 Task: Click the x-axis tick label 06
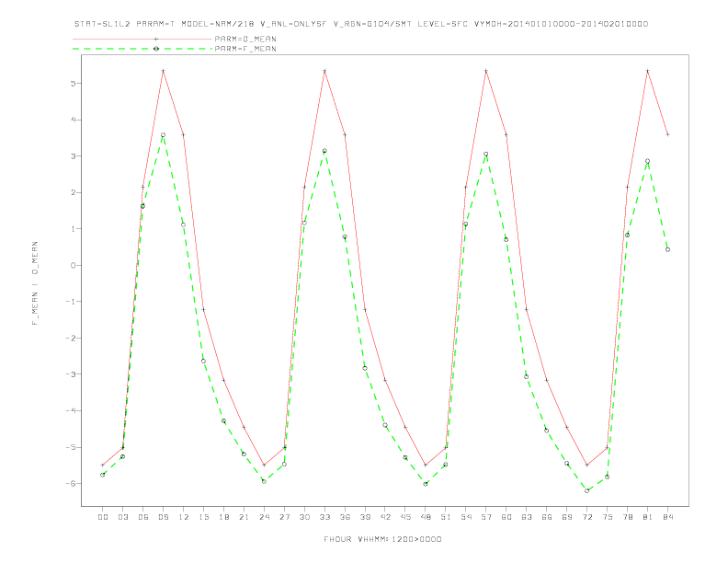(x=143, y=517)
